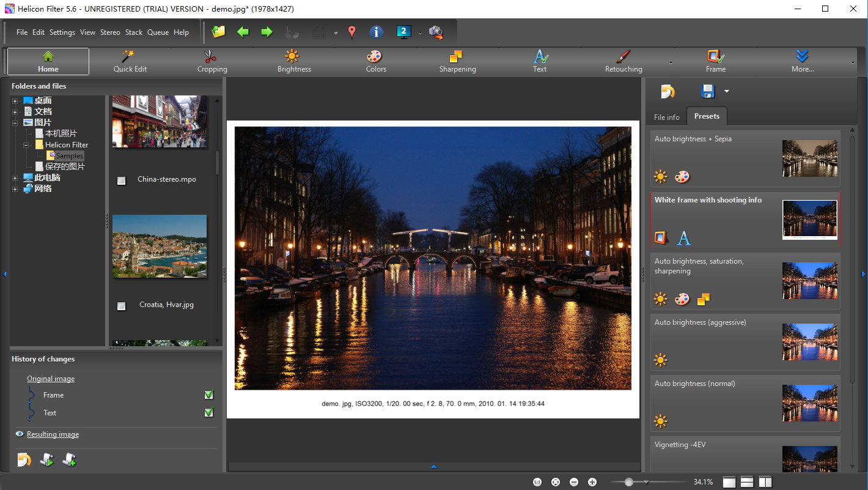Image resolution: width=868 pixels, height=490 pixels.
Task: Expand the 文档 tree node
Action: [15, 112]
